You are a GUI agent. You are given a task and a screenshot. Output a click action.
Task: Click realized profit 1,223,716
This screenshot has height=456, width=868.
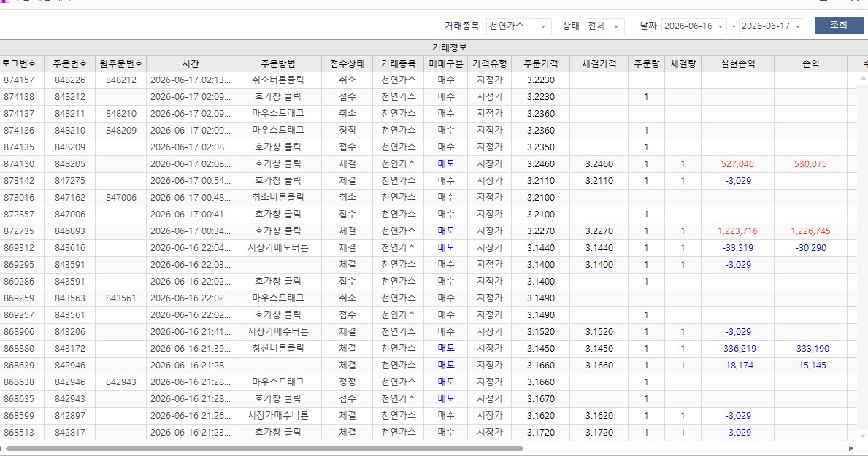pos(737,231)
